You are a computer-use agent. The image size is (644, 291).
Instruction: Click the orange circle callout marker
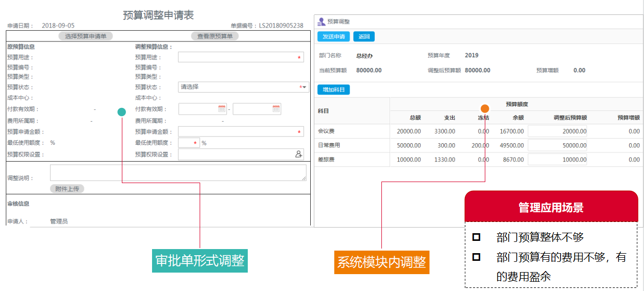(485, 108)
